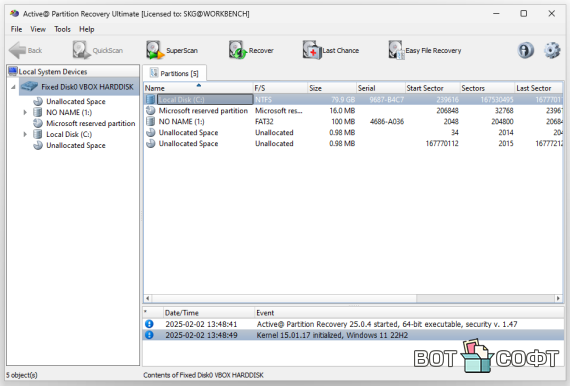Viewport: 570px width, 386px height.
Task: Click icon of first Unallocated Space in tree
Action: (x=38, y=101)
